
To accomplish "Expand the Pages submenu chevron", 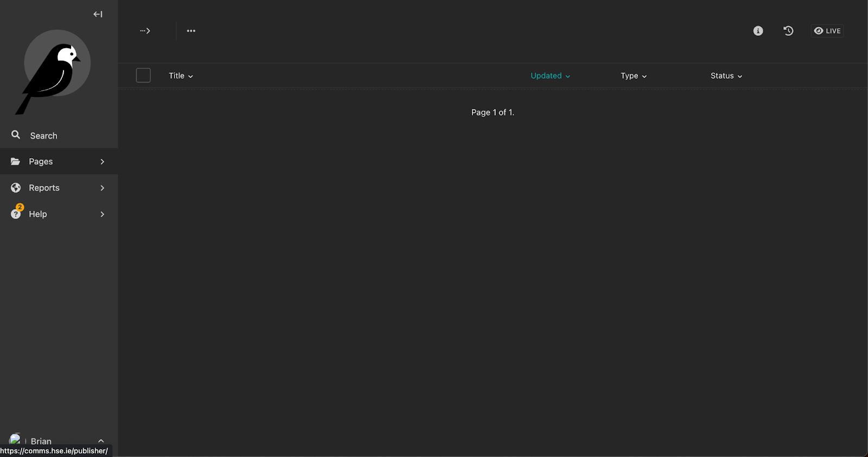I will point(102,162).
